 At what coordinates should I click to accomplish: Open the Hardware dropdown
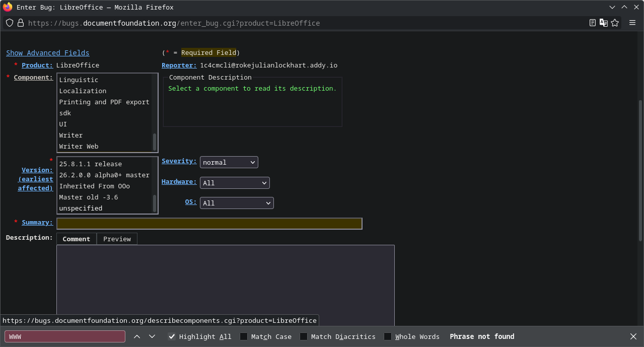coord(235,183)
